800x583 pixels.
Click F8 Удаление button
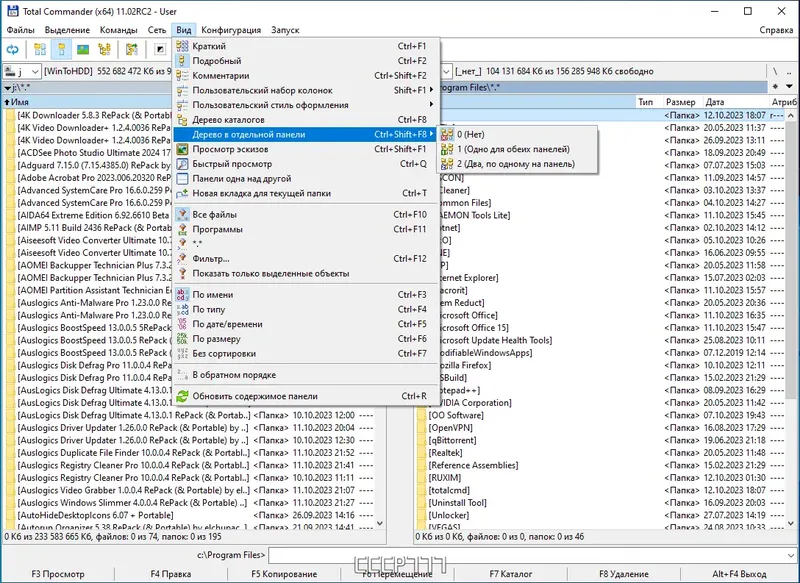tap(624, 574)
